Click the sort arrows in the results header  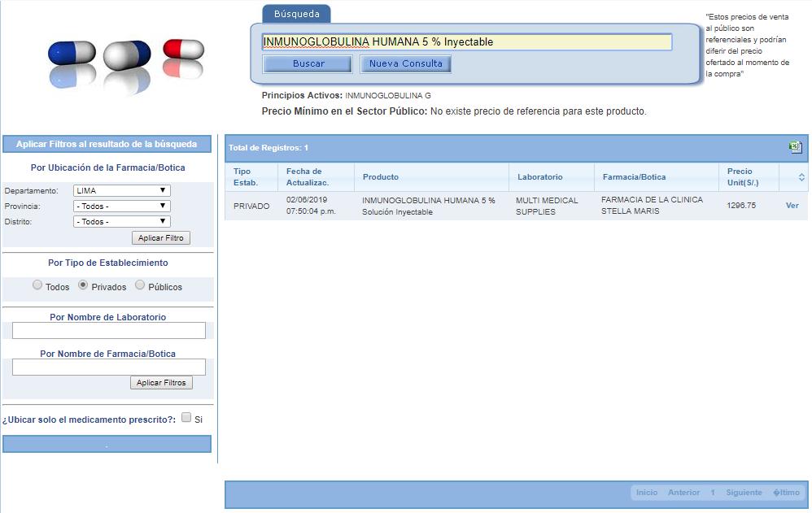[x=801, y=176]
